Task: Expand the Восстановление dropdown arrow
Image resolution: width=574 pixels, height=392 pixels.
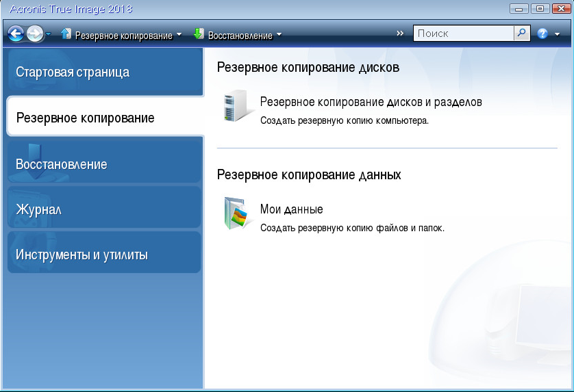Action: tap(279, 34)
